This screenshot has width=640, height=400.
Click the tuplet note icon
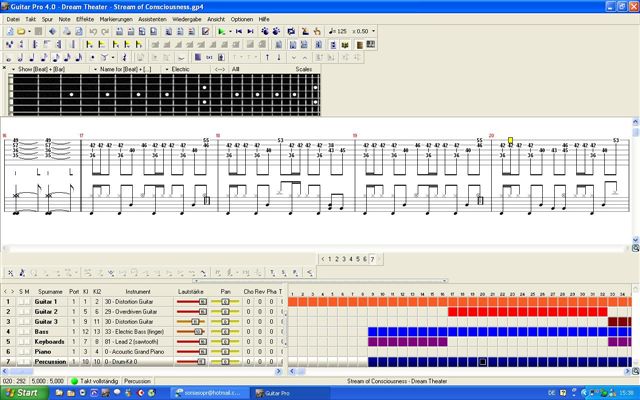[x=104, y=58]
